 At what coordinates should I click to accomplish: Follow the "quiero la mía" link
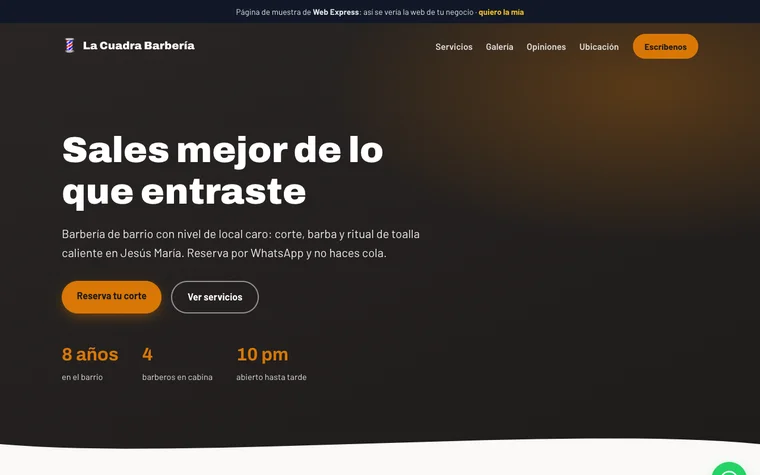coord(501,12)
